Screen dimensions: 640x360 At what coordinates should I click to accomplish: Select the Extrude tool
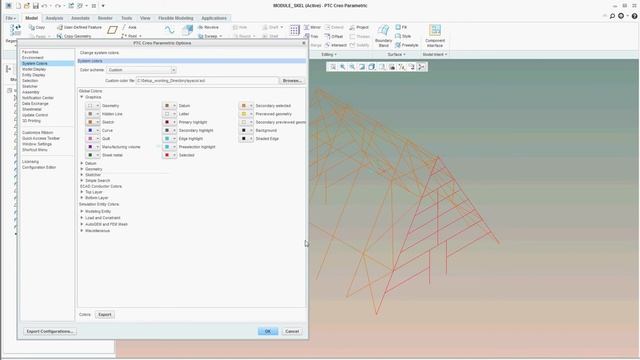(x=187, y=30)
